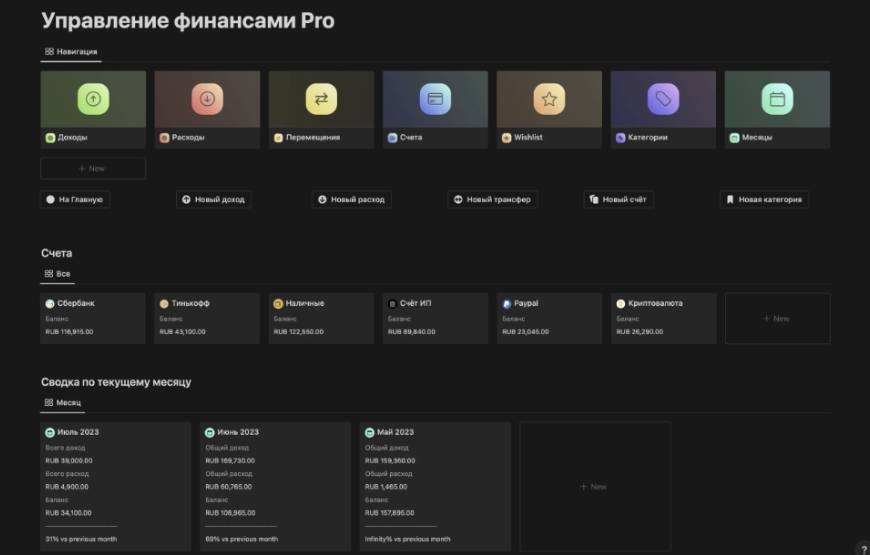The height and width of the screenshot is (555, 870).
Task: Click the Новый расход button
Action: [x=350, y=199]
